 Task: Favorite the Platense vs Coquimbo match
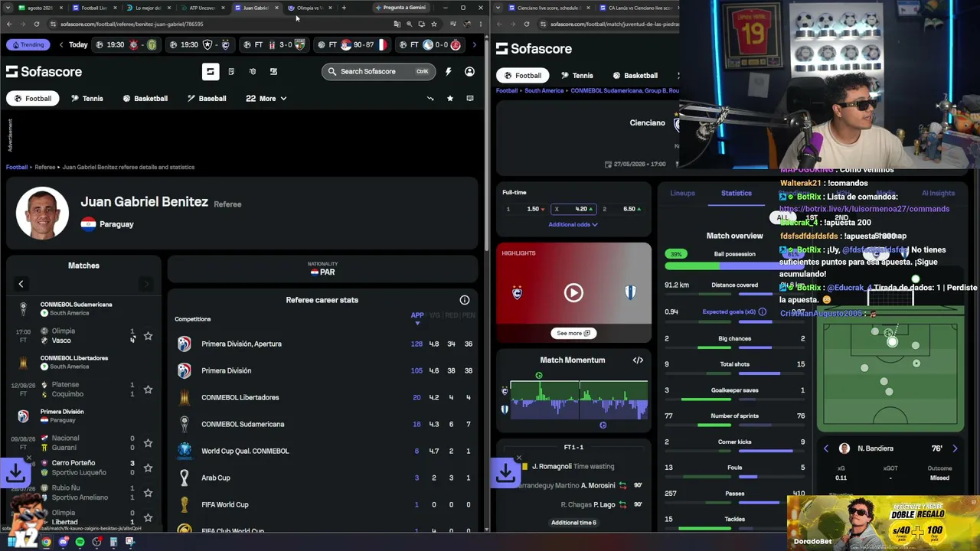tap(148, 390)
